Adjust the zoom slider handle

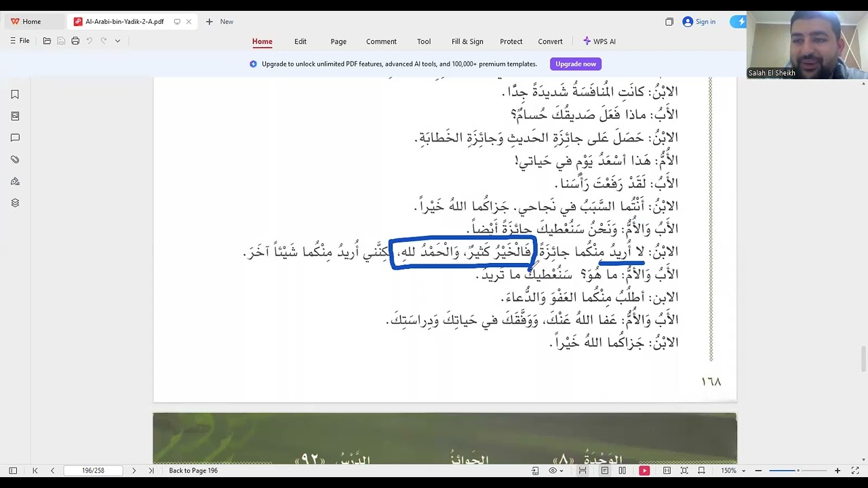pyautogui.click(x=798, y=470)
